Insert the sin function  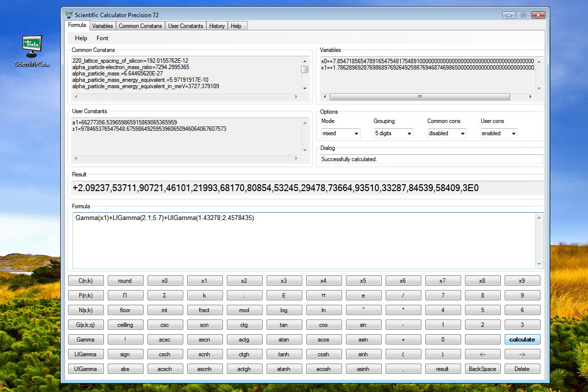[x=364, y=325]
